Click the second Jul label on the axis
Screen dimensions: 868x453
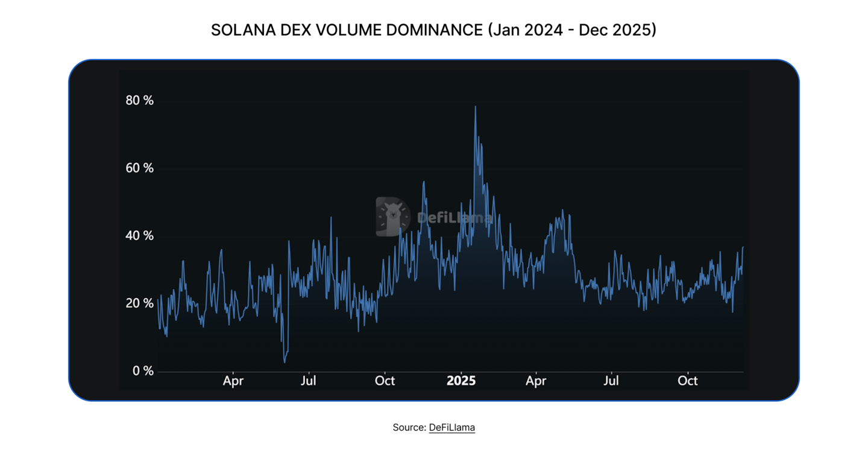point(611,381)
